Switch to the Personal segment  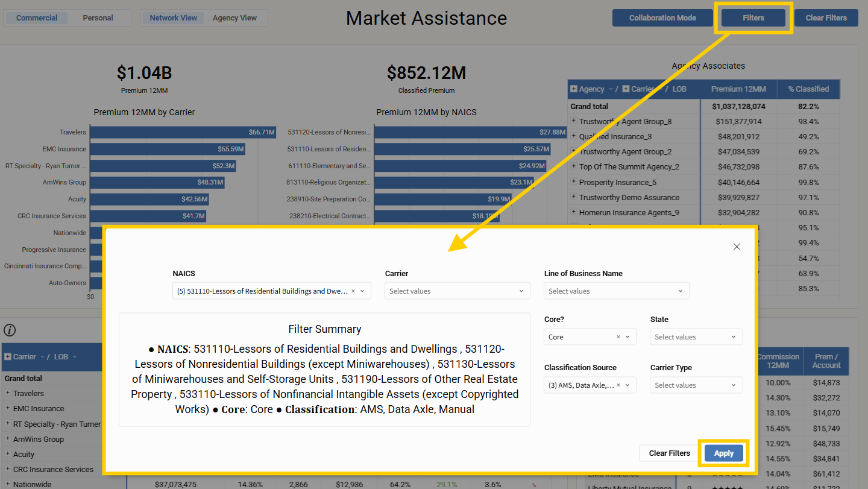(x=98, y=17)
